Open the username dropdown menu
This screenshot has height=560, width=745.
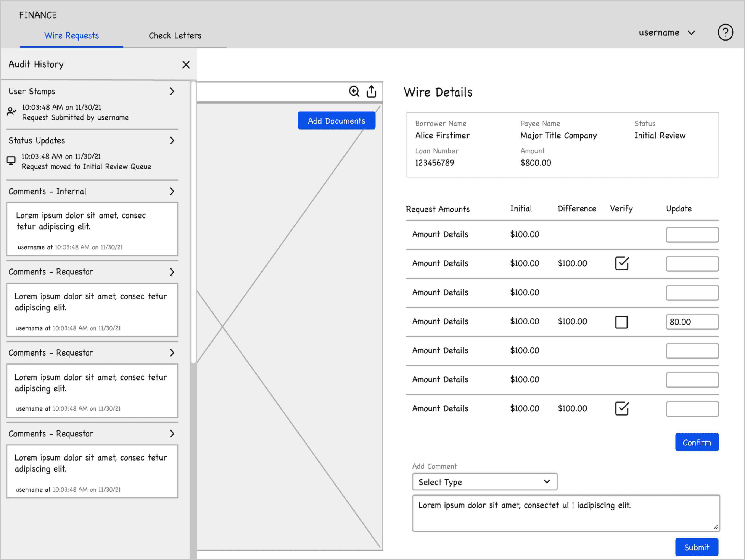coord(667,33)
